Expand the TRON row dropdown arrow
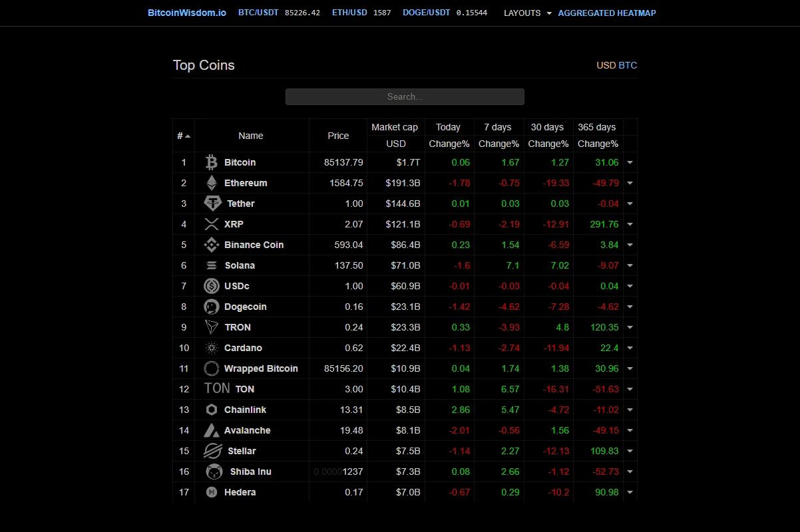This screenshot has width=800, height=532. click(x=630, y=327)
